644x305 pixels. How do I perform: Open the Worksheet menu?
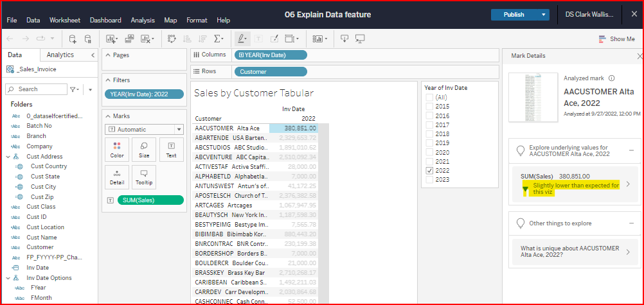click(x=65, y=20)
